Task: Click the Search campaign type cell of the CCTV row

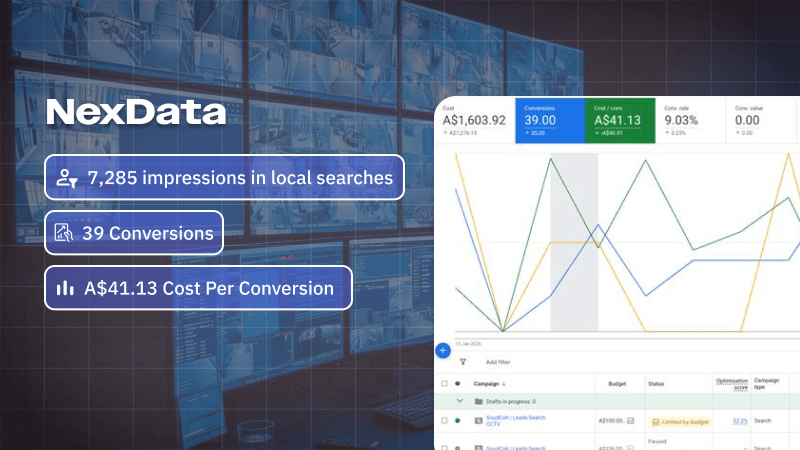Action: point(762,421)
